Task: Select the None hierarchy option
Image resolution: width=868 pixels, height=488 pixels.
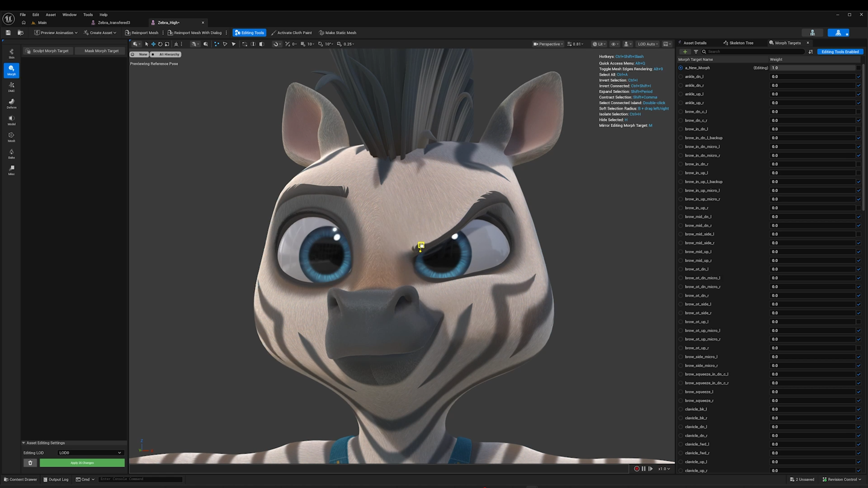Action: [139, 54]
